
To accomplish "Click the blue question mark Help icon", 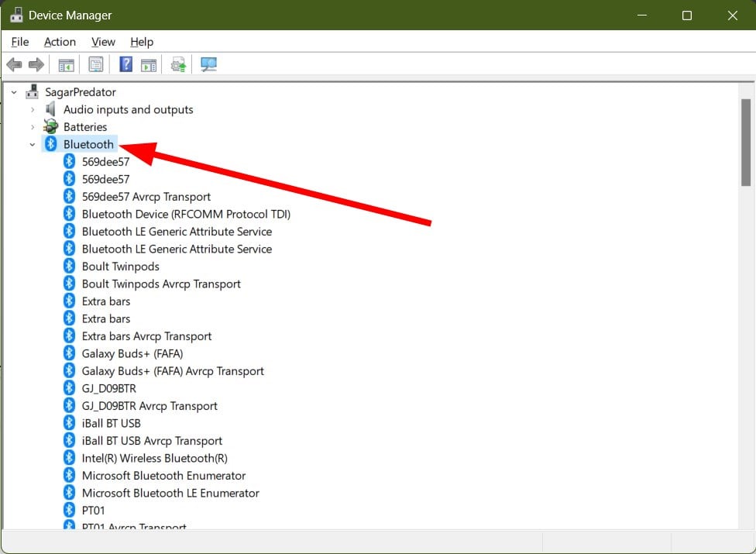I will [125, 64].
